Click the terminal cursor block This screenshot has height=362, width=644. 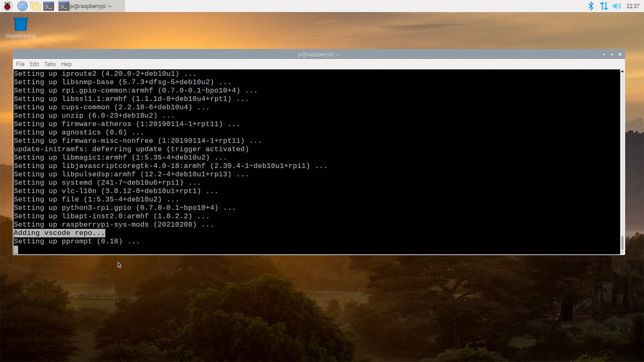(x=16, y=250)
